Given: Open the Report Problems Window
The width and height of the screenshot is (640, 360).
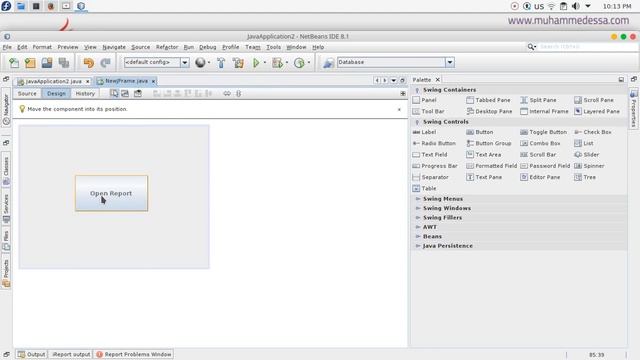Looking at the screenshot, I should point(134,354).
